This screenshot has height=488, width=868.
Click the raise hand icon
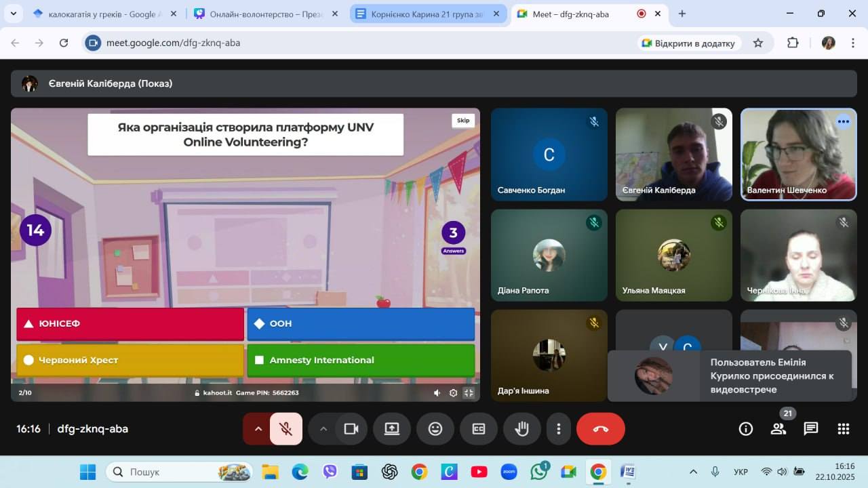coord(521,429)
